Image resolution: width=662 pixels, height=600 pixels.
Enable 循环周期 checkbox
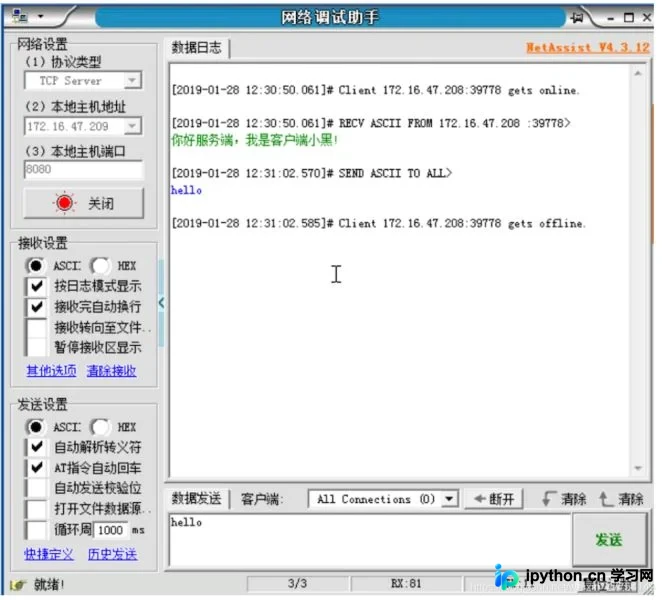(x=37, y=529)
